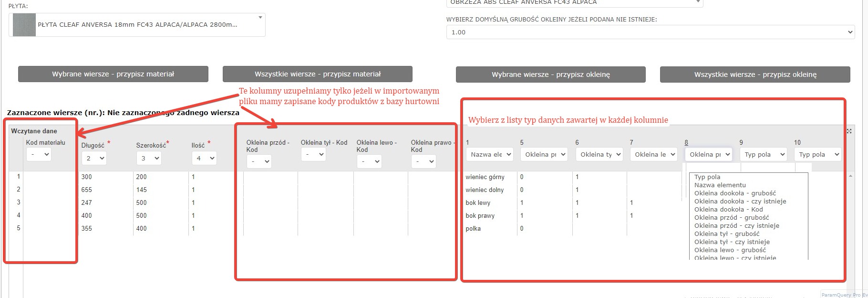Image resolution: width=868 pixels, height=298 pixels.
Task: Select 'Nazwa elementu' from the open list
Action: pos(720,185)
